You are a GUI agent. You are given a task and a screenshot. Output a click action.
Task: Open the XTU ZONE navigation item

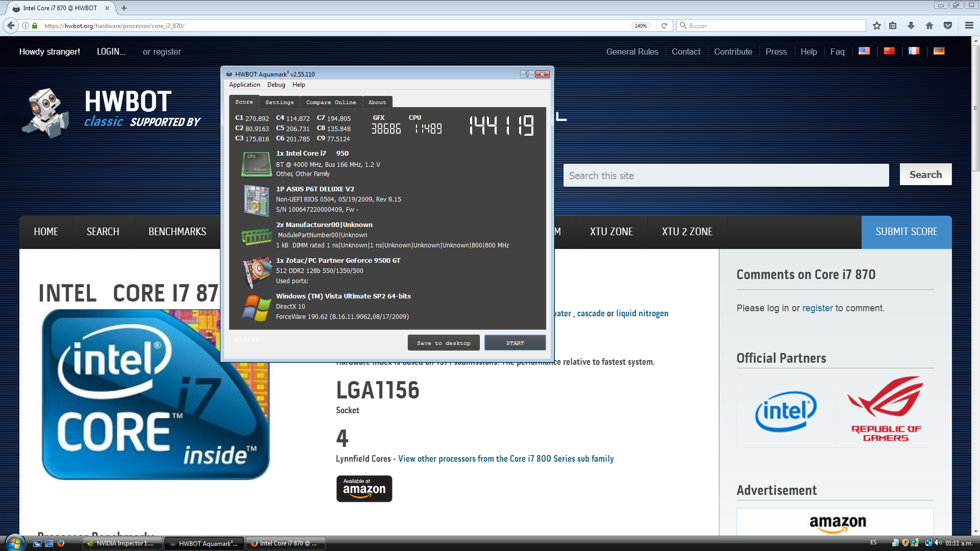(611, 232)
